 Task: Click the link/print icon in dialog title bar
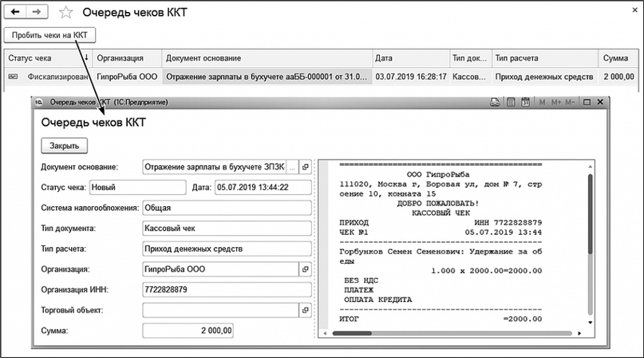496,102
